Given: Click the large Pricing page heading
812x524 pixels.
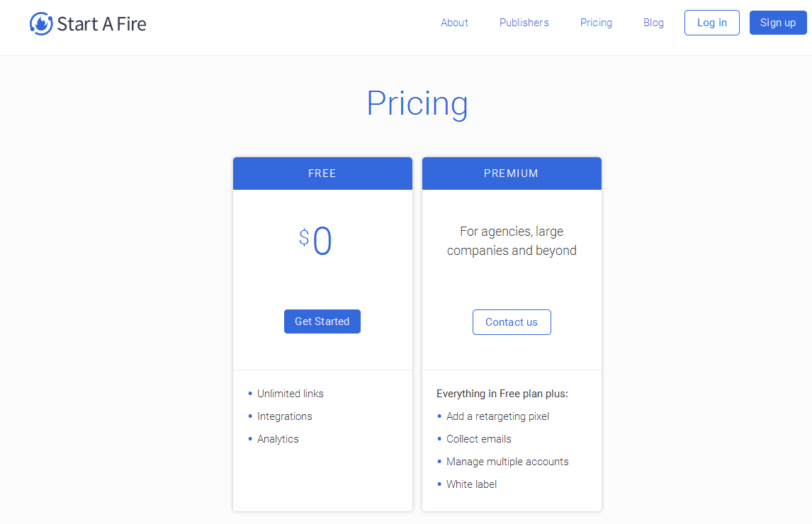Looking at the screenshot, I should (x=417, y=103).
